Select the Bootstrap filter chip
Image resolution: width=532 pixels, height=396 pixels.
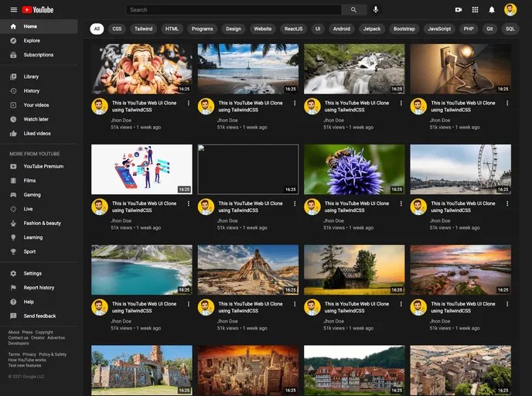[404, 29]
